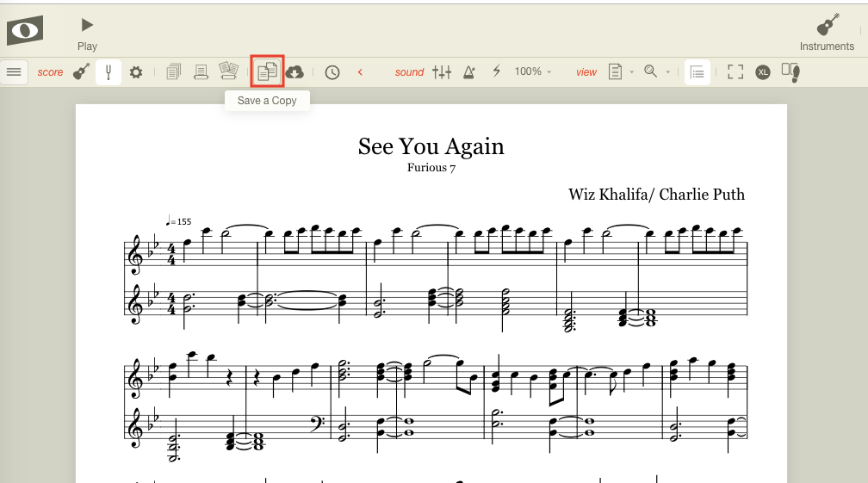
Task: Click the print score icon
Action: point(201,72)
